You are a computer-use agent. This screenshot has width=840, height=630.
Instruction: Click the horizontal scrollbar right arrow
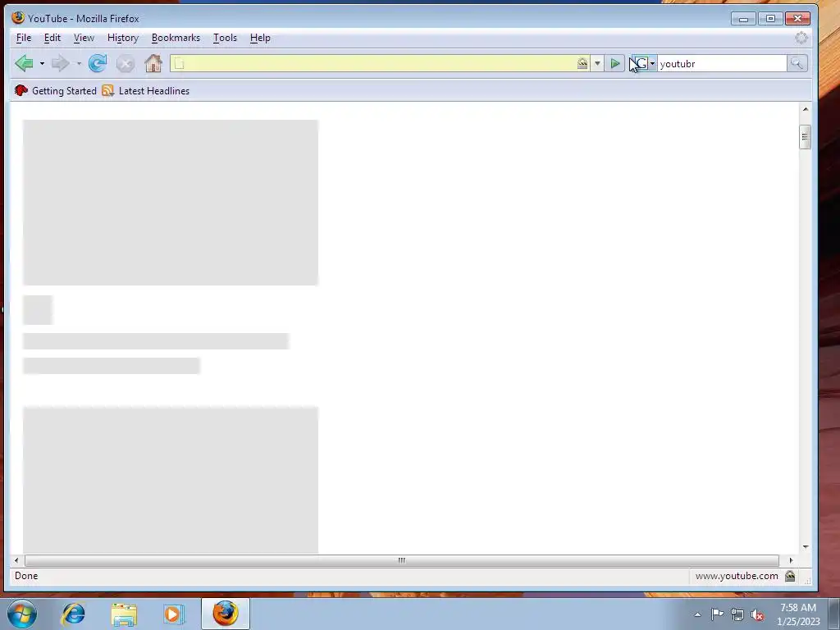tap(791, 560)
